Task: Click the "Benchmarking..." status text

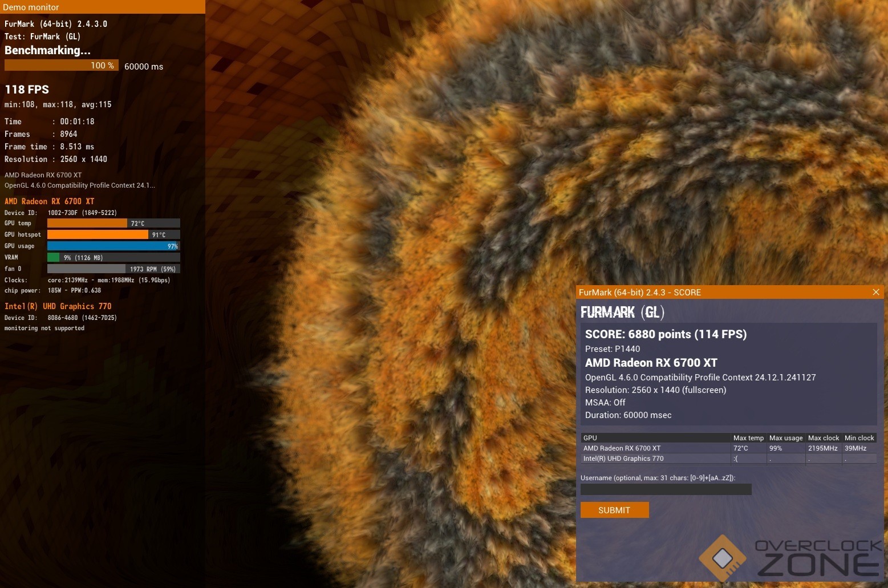Action: 47,50
